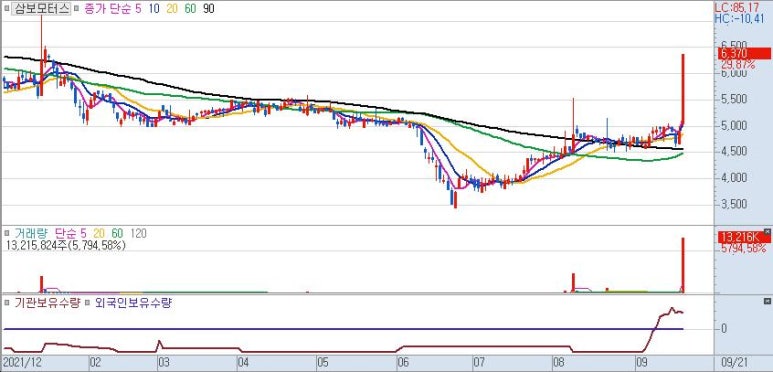Toggle the 10-day moving average label
The width and height of the screenshot is (773, 372).
pyautogui.click(x=154, y=8)
